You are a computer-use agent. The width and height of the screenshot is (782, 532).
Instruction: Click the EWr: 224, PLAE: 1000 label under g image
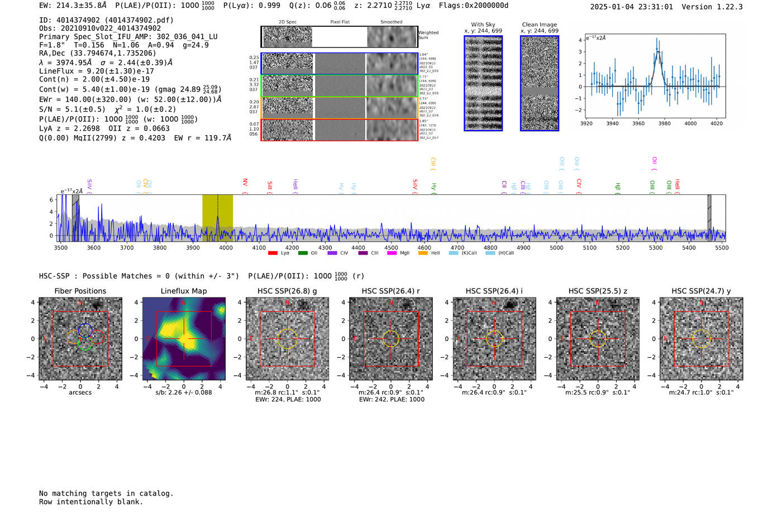(x=288, y=400)
